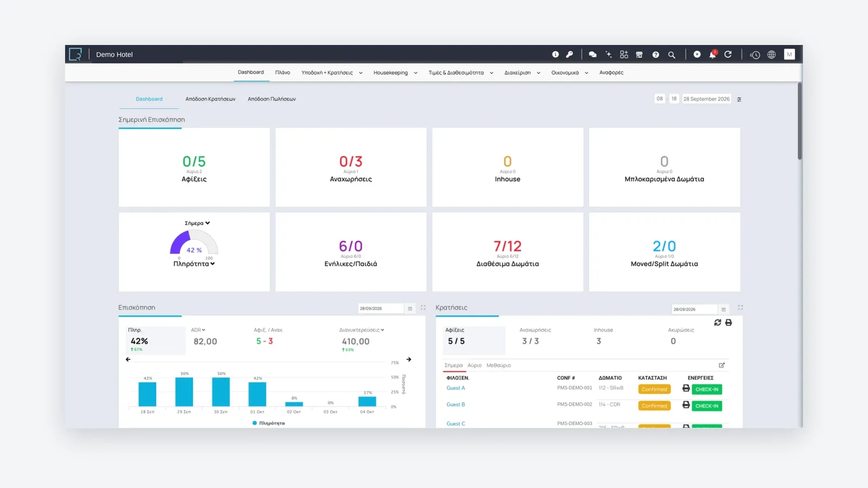Viewport: 868px width, 488px height.
Task: Open the Πληρότητα dropdown under the gauge
Action: [x=194, y=264]
